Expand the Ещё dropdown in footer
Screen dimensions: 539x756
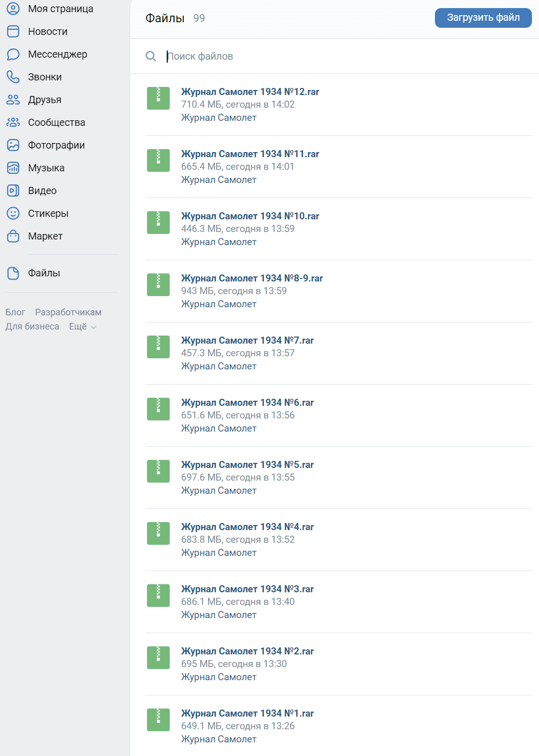pos(83,326)
